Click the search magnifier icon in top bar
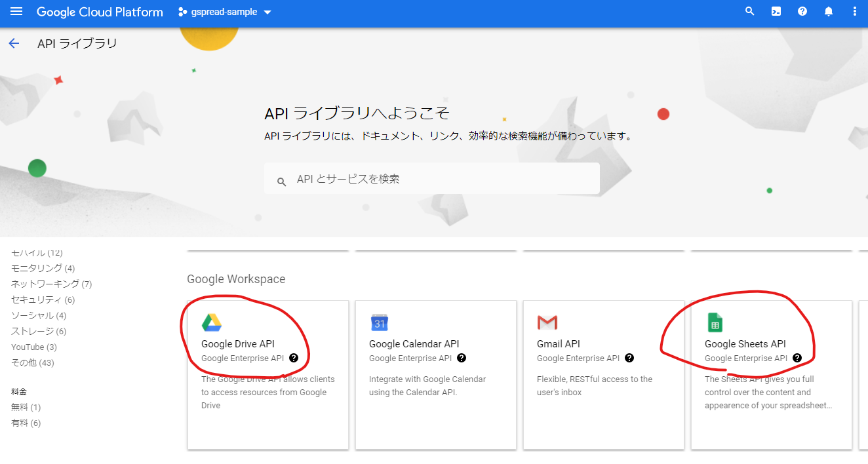 coord(750,12)
